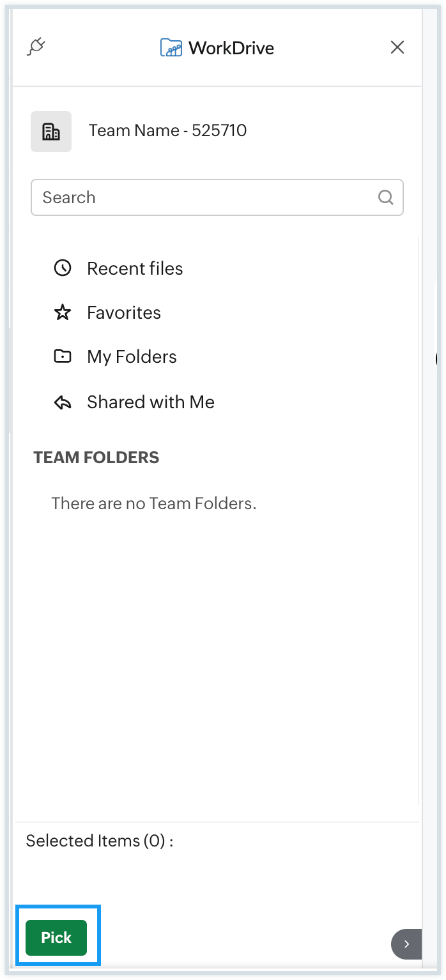
Task: Open Recent files via the clock icon
Action: (63, 268)
